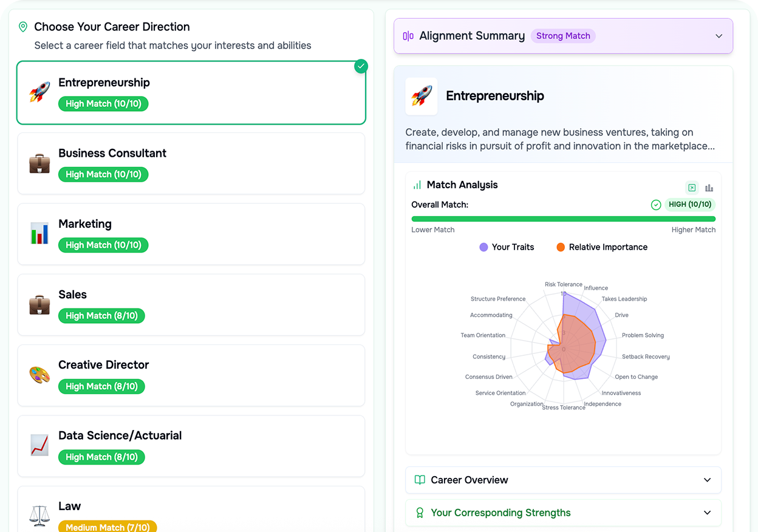This screenshot has width=758, height=532.
Task: Click the green X icon in Match Analysis
Action: [x=692, y=188]
